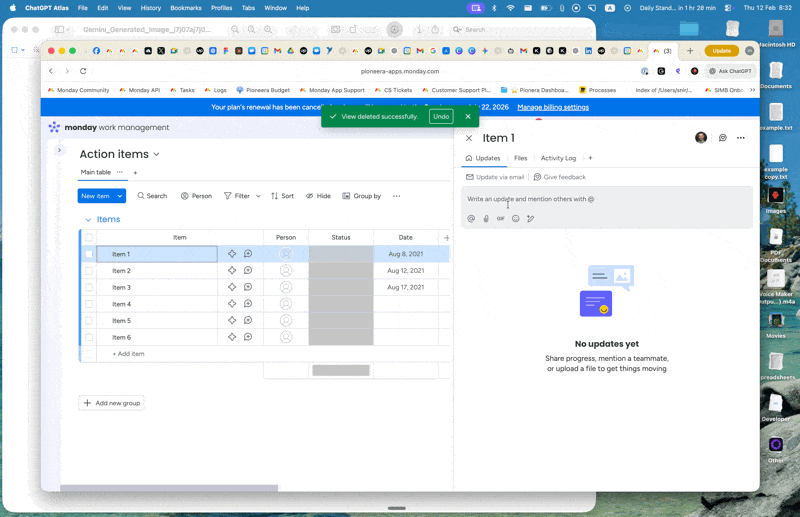Assign a person to Item 6
The image size is (800, 517).
286,337
